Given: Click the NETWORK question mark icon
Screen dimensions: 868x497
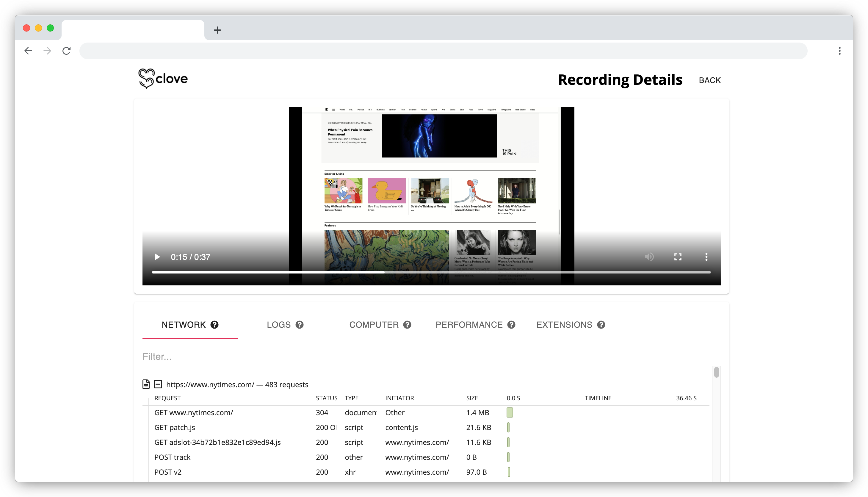Looking at the screenshot, I should (216, 325).
